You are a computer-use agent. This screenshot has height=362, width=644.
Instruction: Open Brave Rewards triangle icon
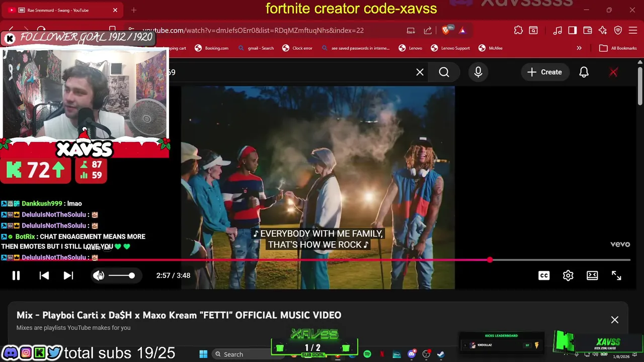click(462, 30)
